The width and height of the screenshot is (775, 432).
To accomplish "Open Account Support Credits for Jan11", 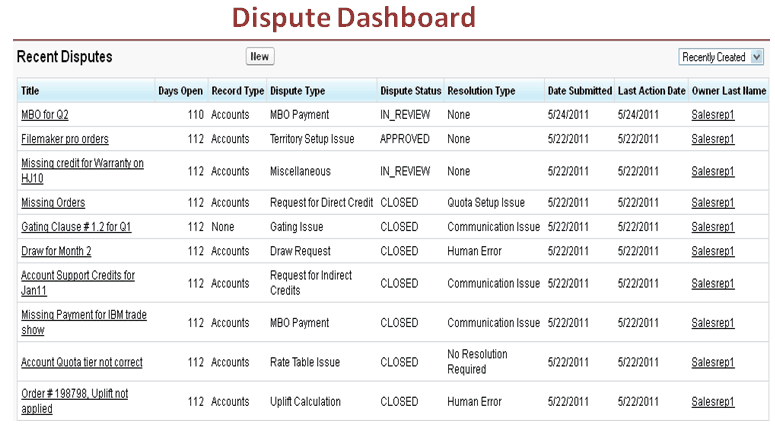I will click(x=78, y=275).
